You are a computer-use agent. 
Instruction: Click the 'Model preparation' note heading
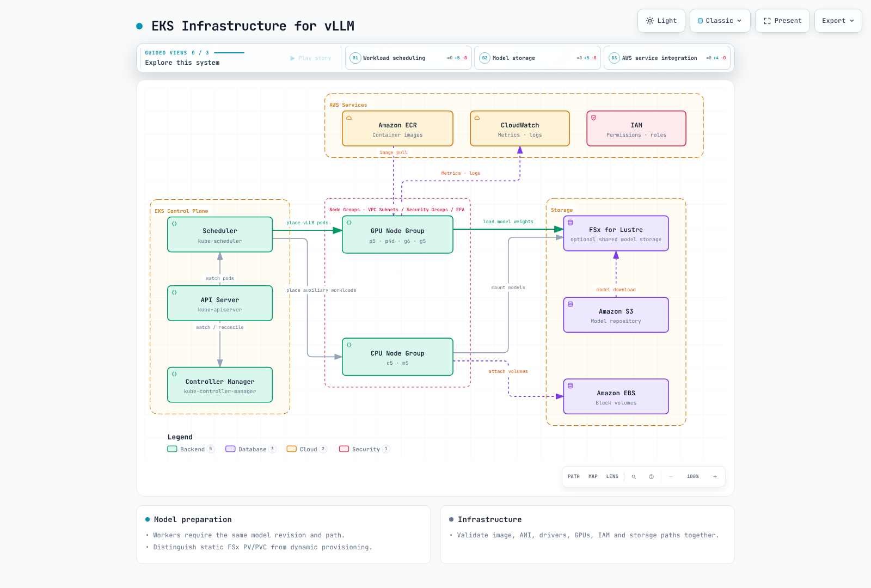pyautogui.click(x=193, y=519)
